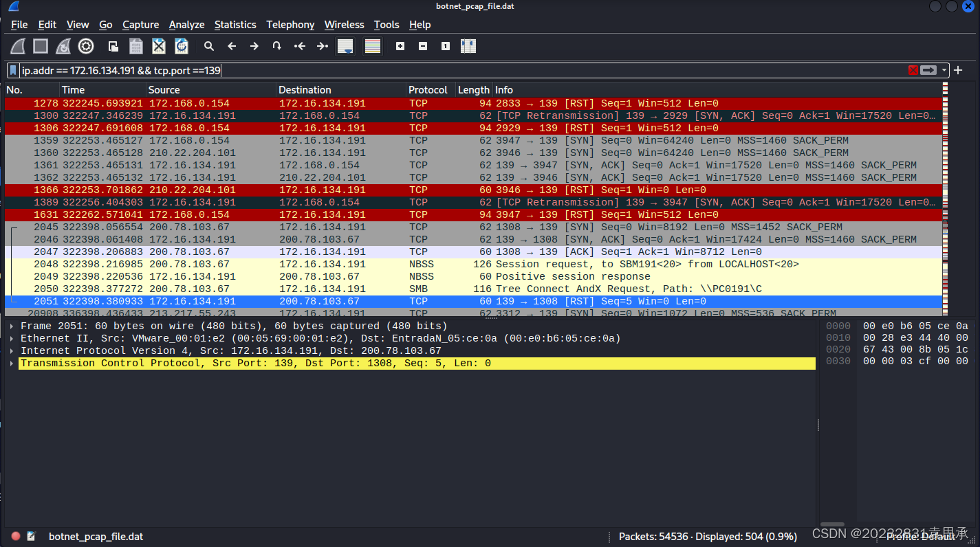Toggle auto-scroll during live capture
This screenshot has height=547, width=980.
coord(345,46)
